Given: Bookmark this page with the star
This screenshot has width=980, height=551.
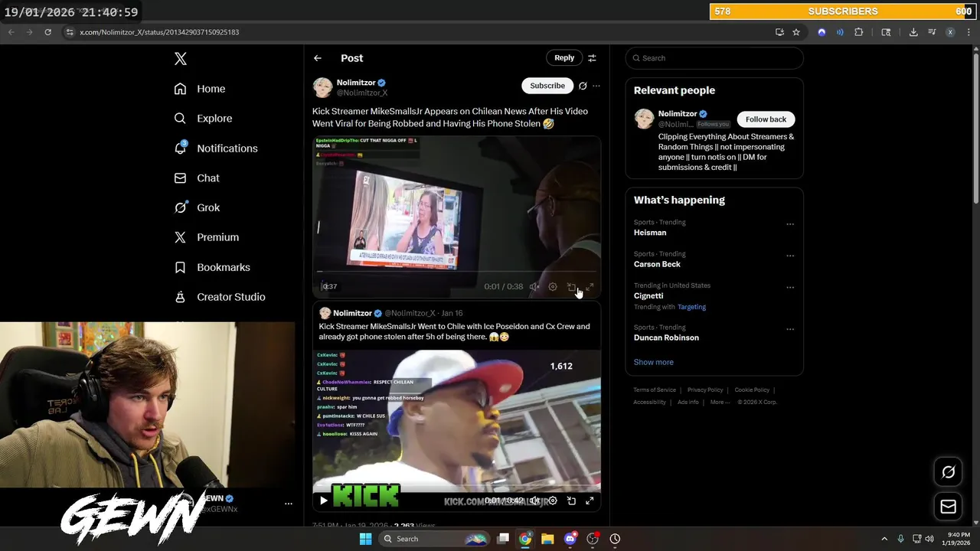Looking at the screenshot, I should click(796, 32).
